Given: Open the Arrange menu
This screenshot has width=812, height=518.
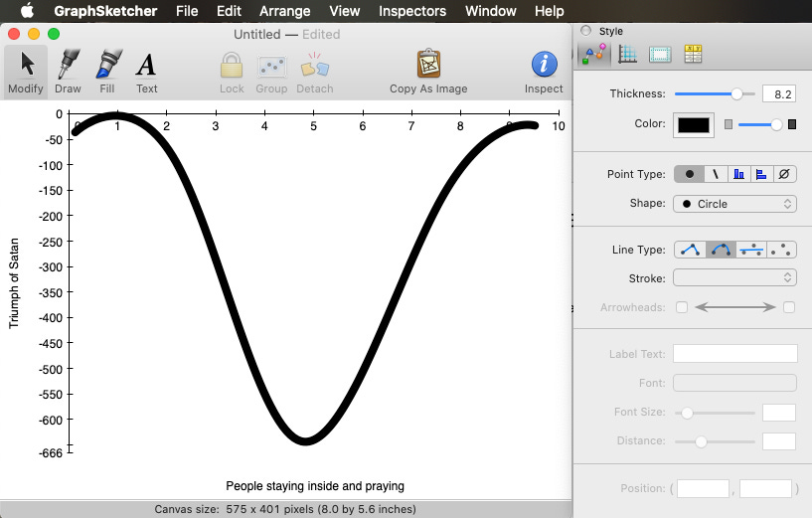Looking at the screenshot, I should tap(284, 11).
